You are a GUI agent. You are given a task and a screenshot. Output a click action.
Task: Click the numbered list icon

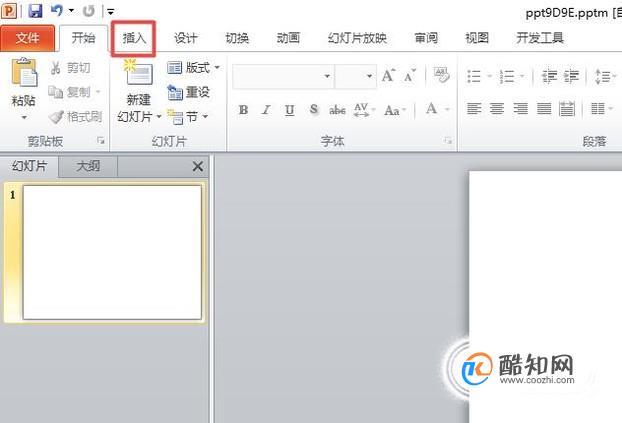point(507,76)
